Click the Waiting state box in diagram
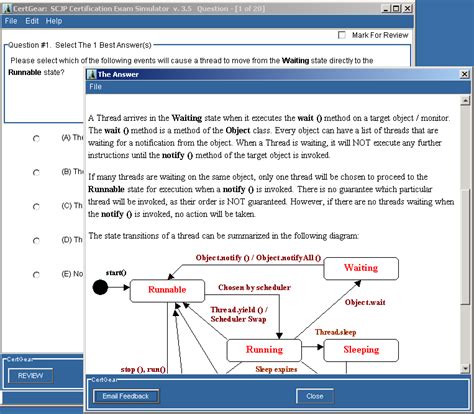 pos(361,268)
